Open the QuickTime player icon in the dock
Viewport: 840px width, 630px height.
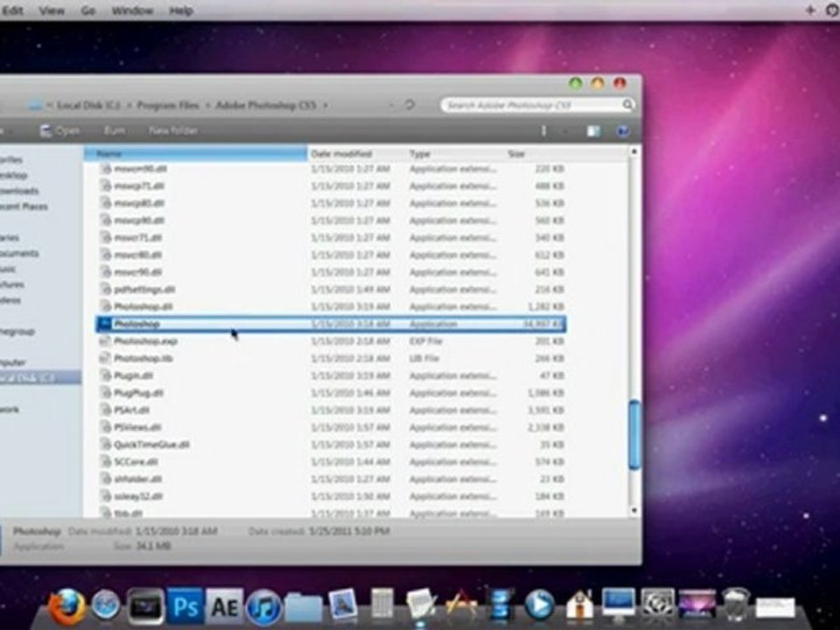pyautogui.click(x=540, y=605)
